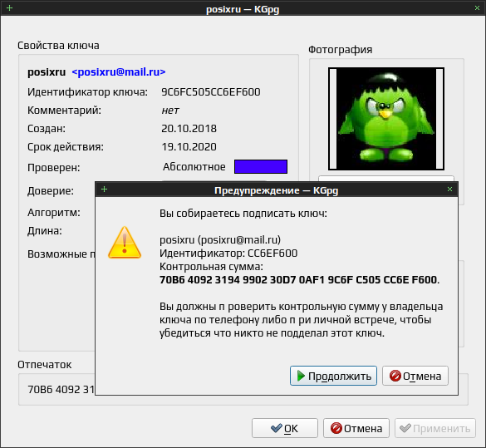Cancel signing via dialog Отмена button
Image resolution: width=486 pixels, height=448 pixels.
pyautogui.click(x=415, y=376)
